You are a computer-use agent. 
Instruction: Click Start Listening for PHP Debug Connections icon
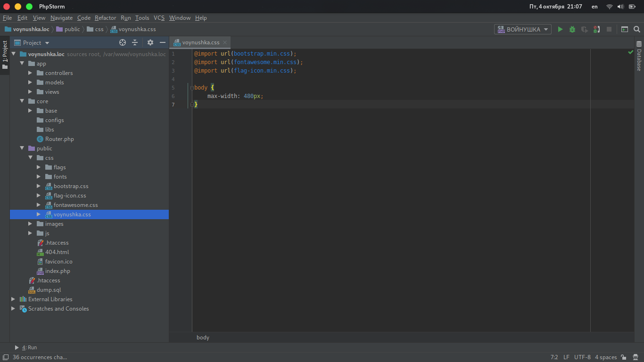coord(596,29)
